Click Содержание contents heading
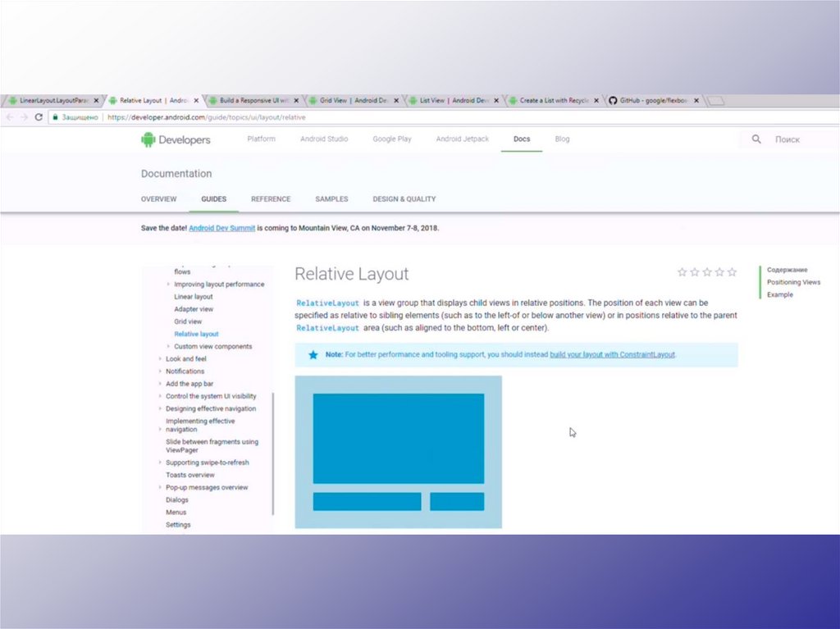 point(787,270)
